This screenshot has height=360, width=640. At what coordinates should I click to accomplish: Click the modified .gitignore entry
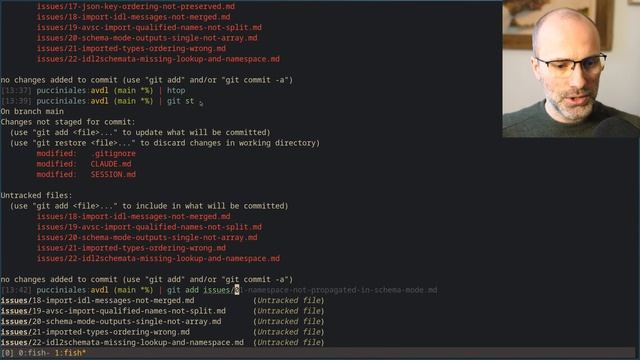pyautogui.click(x=86, y=153)
